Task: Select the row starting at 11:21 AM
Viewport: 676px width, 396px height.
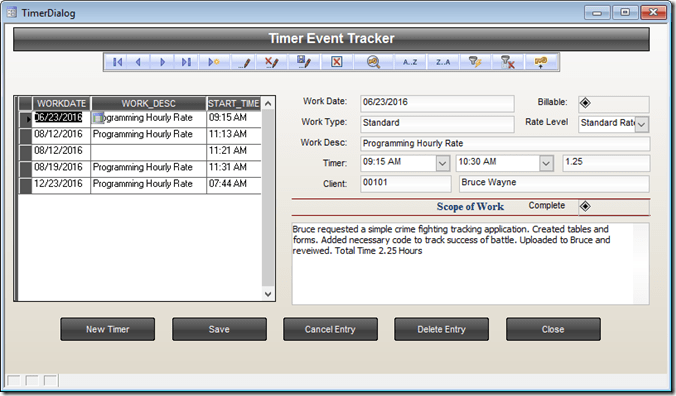Action: click(x=140, y=151)
